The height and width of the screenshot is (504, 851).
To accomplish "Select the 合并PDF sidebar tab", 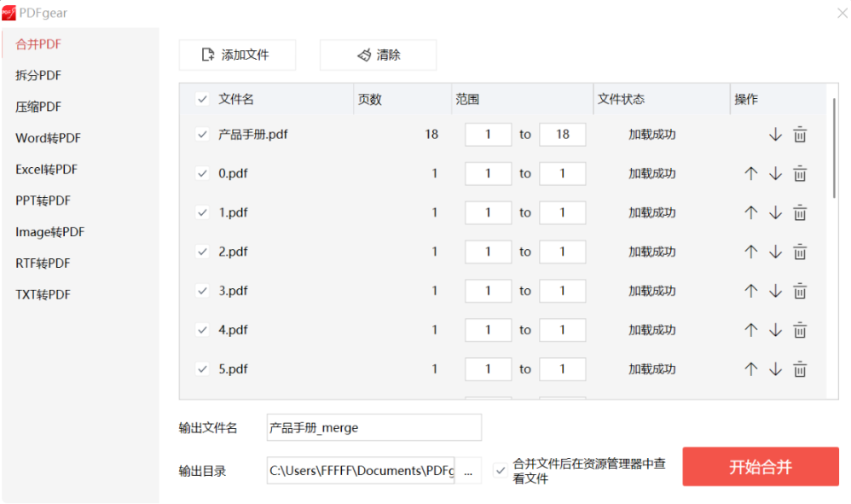I will click(38, 44).
